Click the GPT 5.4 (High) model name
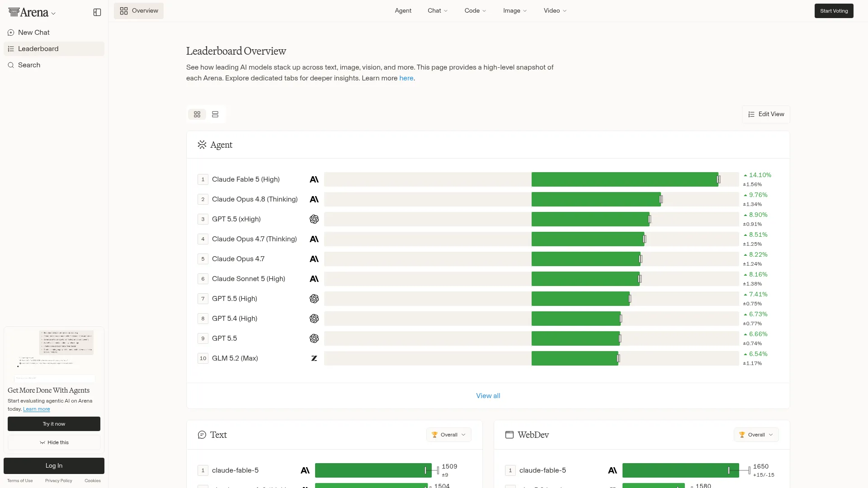 pyautogui.click(x=235, y=319)
